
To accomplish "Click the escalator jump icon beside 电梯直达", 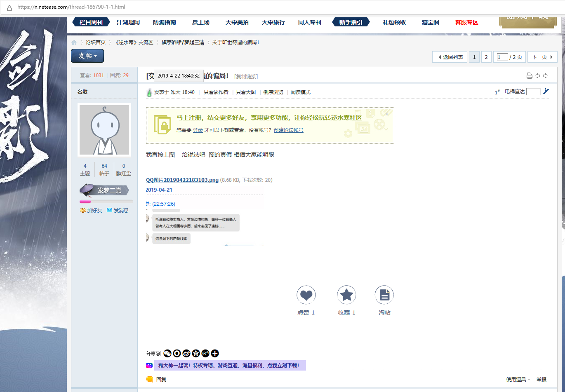I will pos(546,92).
